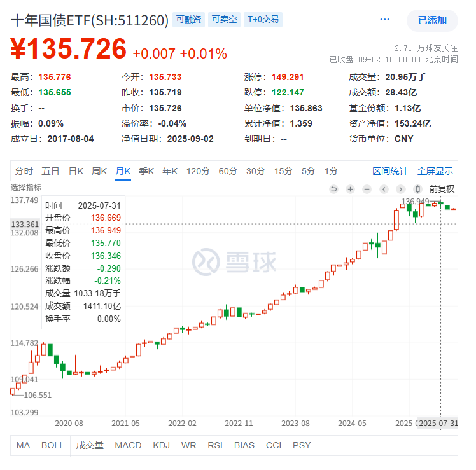This screenshot has width=476, height=470.
Task: Click the 2022-11 date axis label
Action: [x=239, y=424]
